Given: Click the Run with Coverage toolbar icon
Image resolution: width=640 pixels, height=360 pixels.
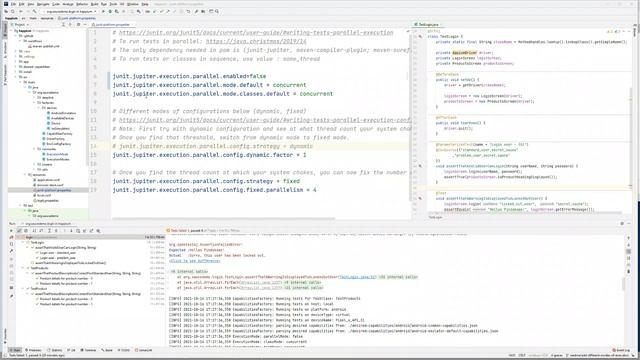Looking at the screenshot, I should (117, 11).
